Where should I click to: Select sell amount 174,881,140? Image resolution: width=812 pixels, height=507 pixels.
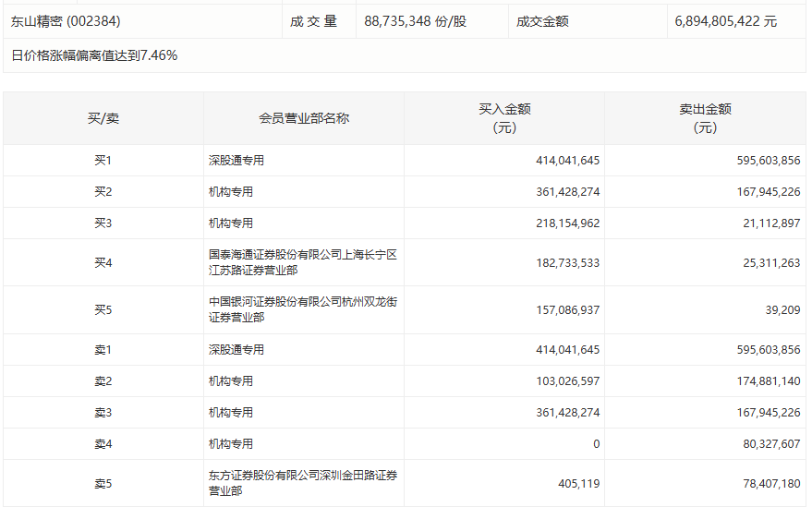coord(769,381)
